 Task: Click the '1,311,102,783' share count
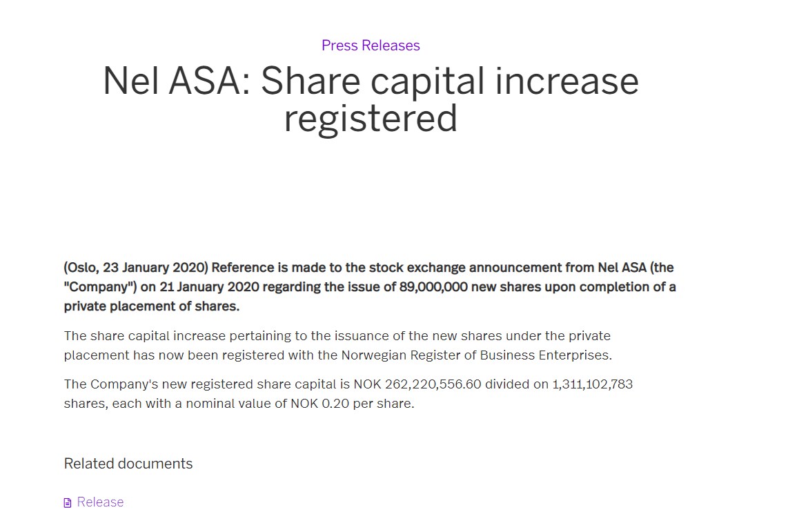point(592,384)
